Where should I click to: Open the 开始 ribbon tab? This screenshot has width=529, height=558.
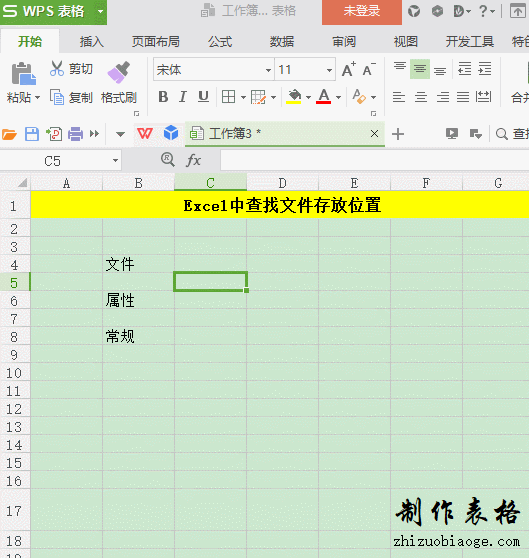[30, 42]
